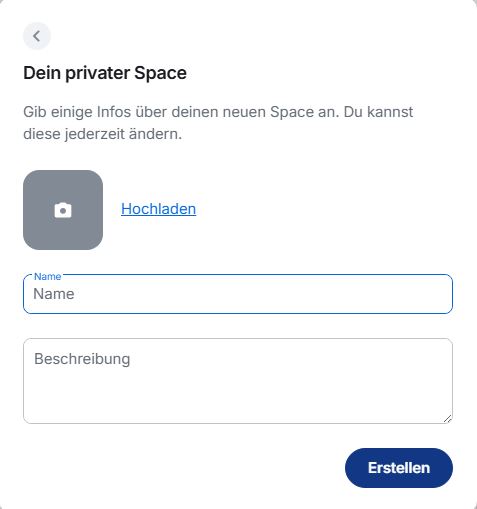Focus the Beschreibung text area
Screen dimensions: 477x509
(x=238, y=381)
